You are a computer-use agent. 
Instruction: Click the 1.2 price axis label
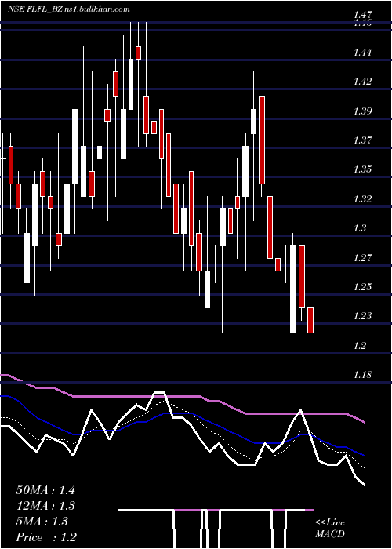[360, 346]
